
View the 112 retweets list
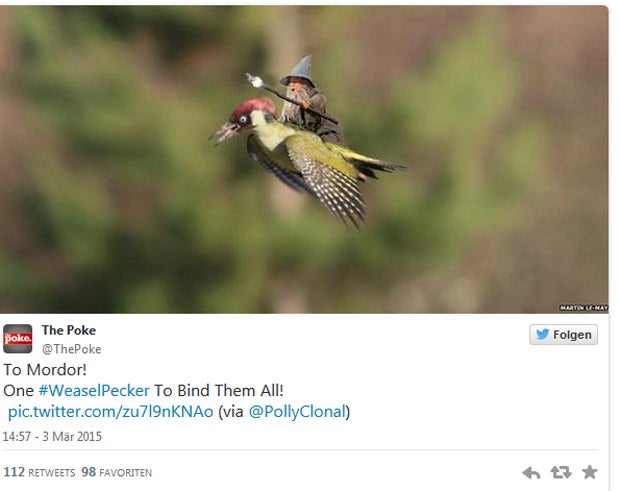coord(39,472)
